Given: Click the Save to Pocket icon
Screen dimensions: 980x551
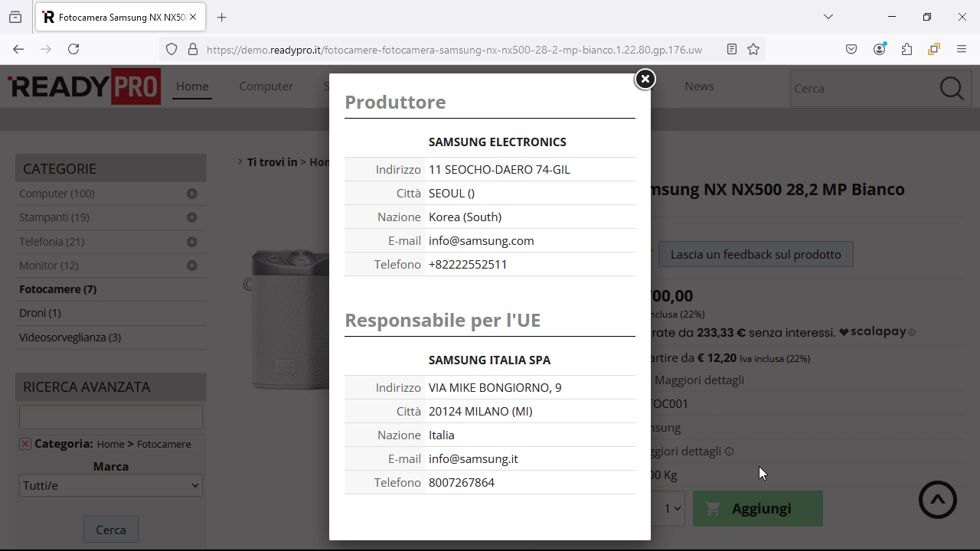Looking at the screenshot, I should (851, 49).
